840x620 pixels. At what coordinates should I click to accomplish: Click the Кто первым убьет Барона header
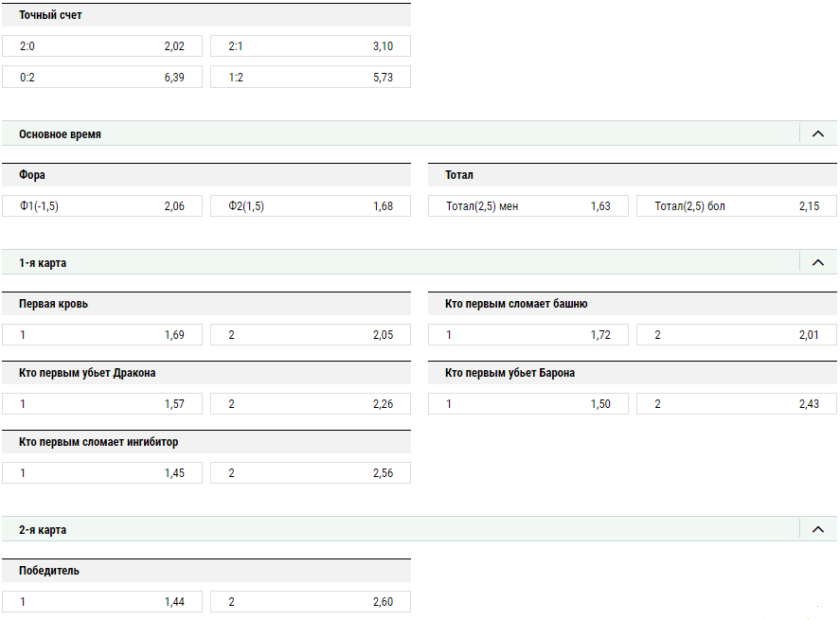click(633, 373)
